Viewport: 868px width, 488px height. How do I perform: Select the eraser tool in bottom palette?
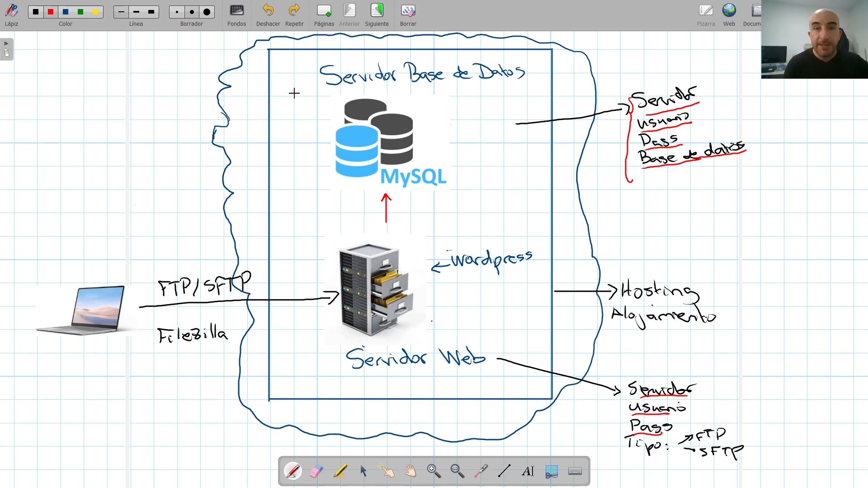click(316, 471)
